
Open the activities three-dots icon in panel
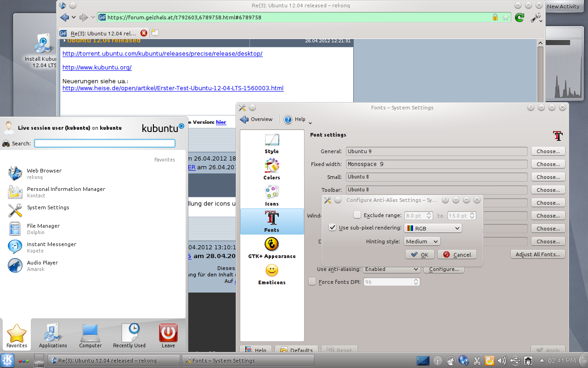coord(24,361)
